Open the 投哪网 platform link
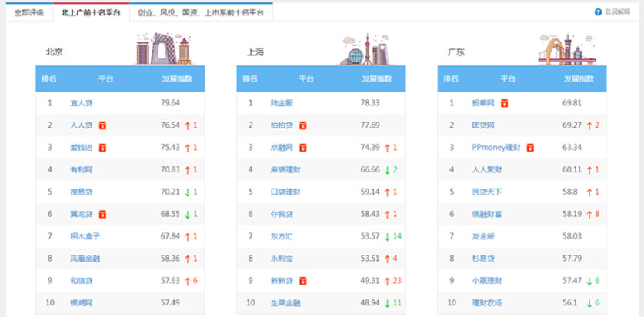This screenshot has height=317, width=644. click(483, 103)
